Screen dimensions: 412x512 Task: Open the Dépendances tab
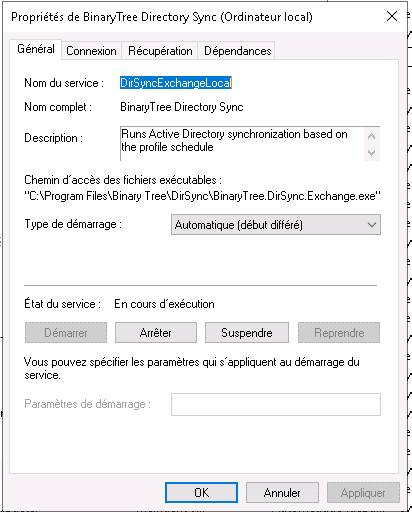(237, 51)
